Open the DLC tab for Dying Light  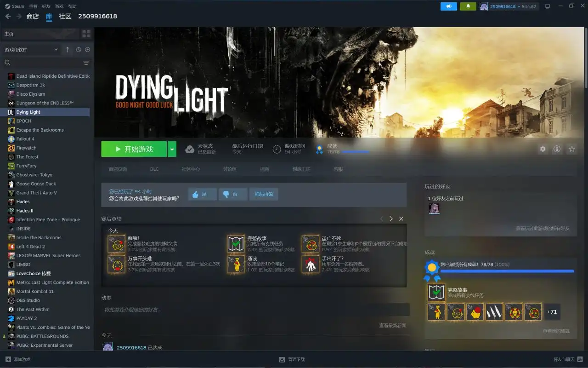[154, 169]
